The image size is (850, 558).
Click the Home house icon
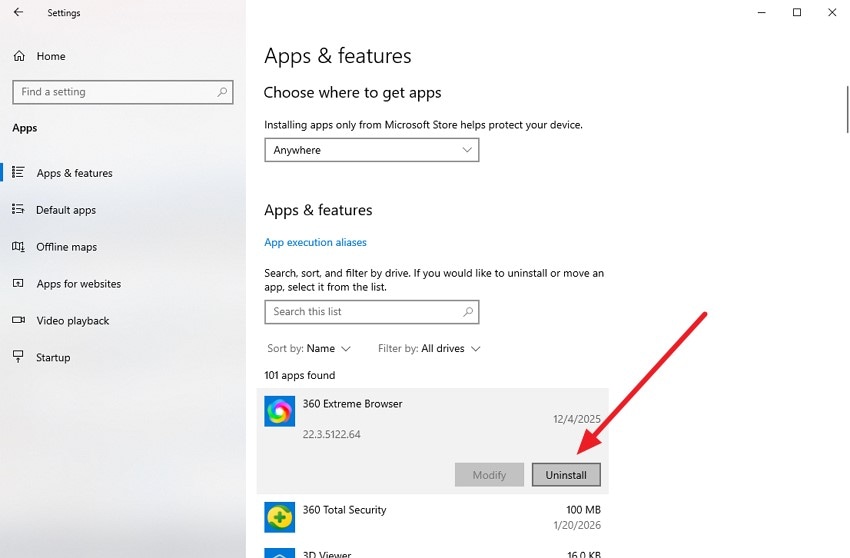click(x=20, y=56)
